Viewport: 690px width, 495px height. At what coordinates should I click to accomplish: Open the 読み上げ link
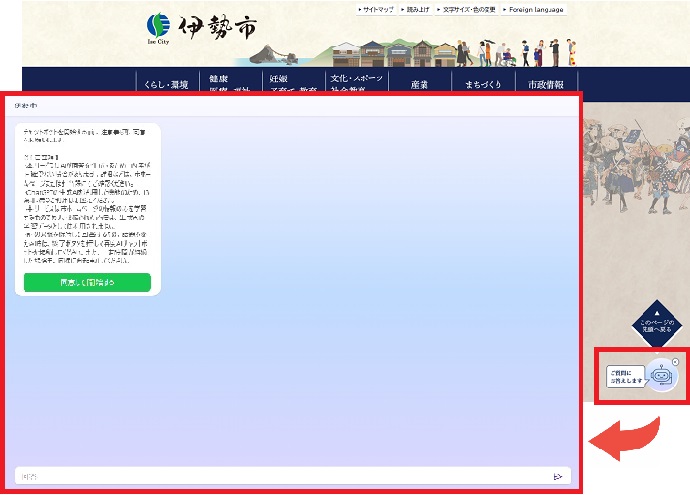coord(415,10)
